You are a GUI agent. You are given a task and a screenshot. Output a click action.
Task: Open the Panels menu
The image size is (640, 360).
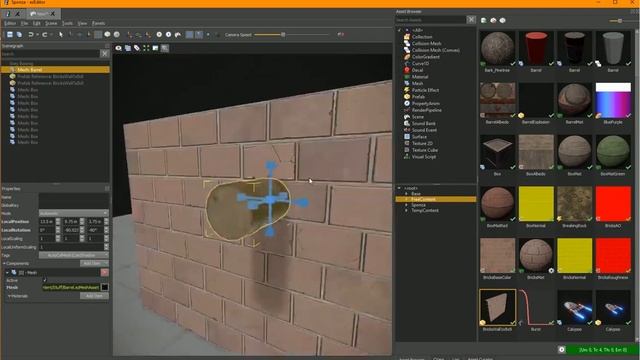point(98,23)
